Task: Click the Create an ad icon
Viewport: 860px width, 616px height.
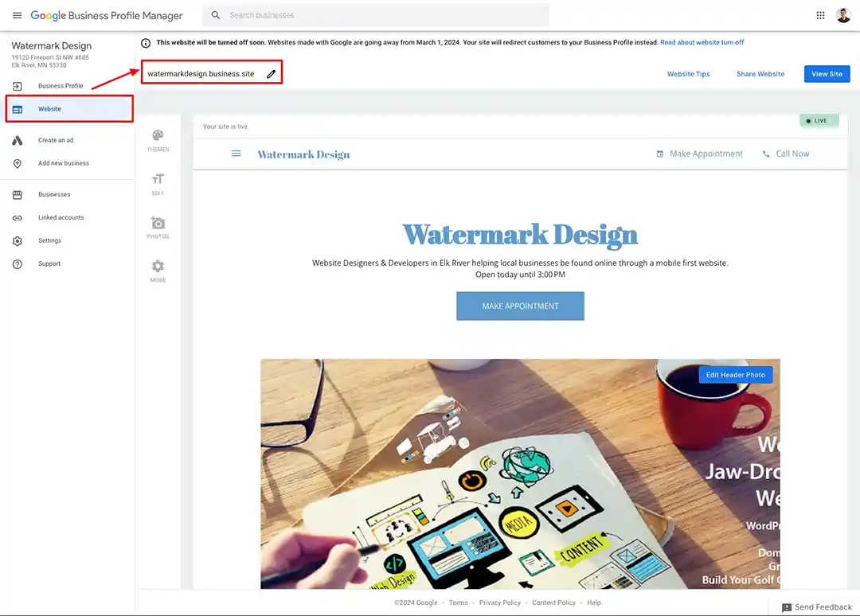Action: [18, 140]
